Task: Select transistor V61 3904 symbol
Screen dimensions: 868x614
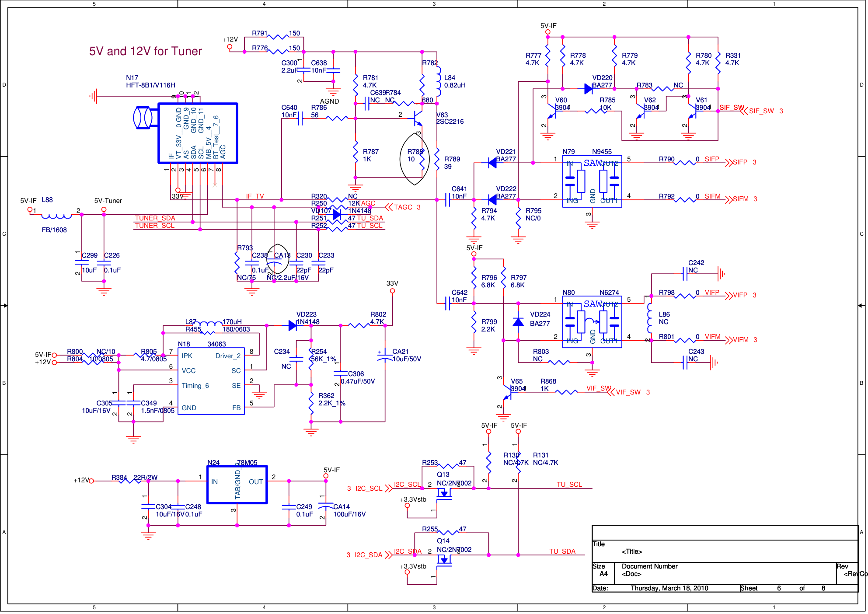Action: [x=692, y=112]
